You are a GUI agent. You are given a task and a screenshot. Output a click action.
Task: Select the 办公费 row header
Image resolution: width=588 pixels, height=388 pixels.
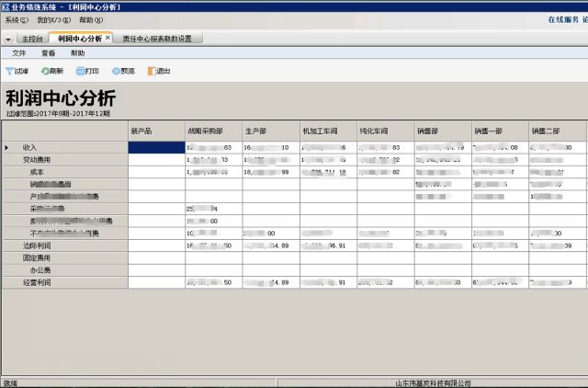pyautogui.click(x=65, y=270)
